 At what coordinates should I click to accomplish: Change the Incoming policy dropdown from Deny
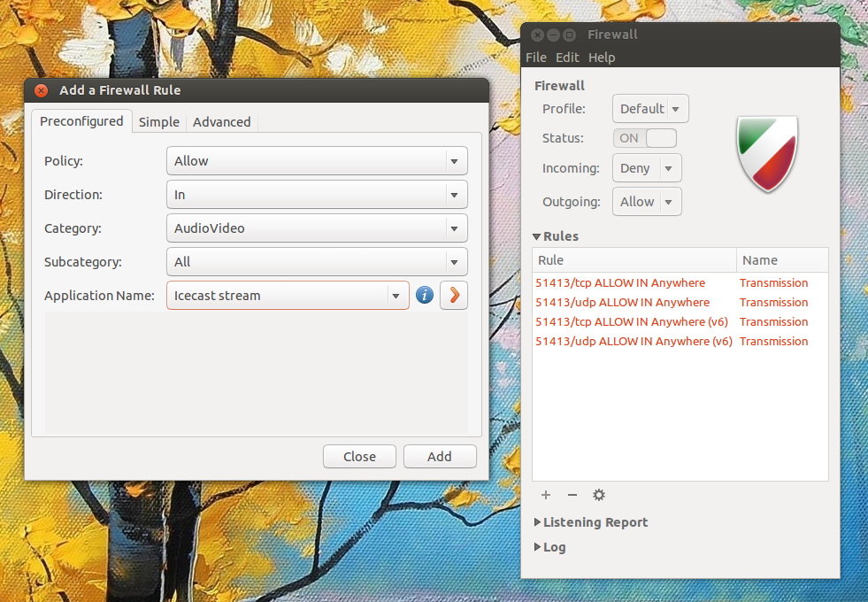click(x=646, y=167)
